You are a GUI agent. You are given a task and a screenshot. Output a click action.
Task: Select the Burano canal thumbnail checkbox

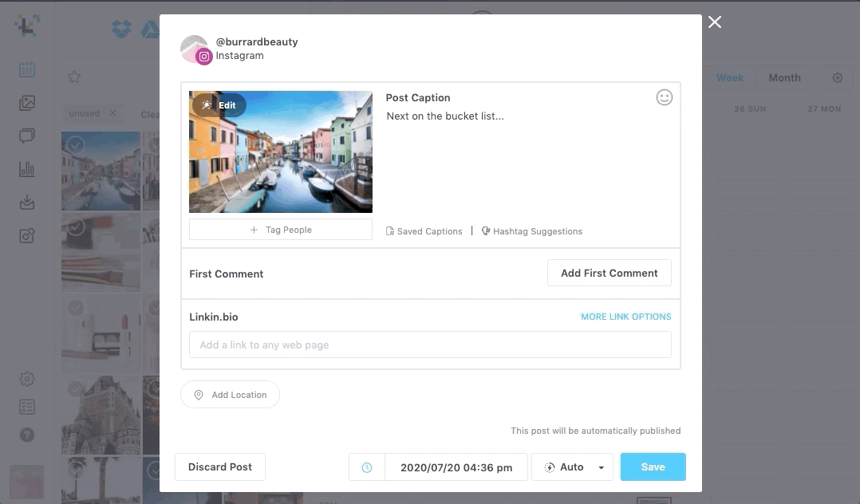[76, 145]
